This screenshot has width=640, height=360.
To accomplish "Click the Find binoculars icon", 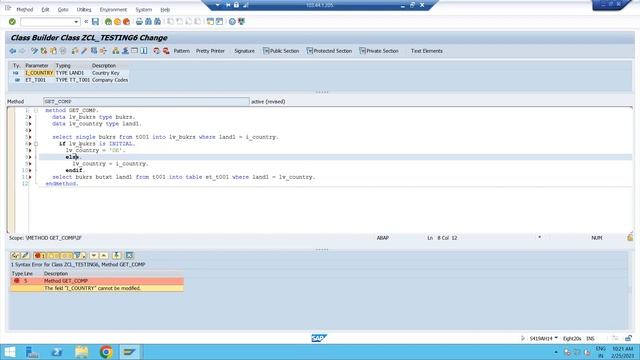I will [148, 22].
